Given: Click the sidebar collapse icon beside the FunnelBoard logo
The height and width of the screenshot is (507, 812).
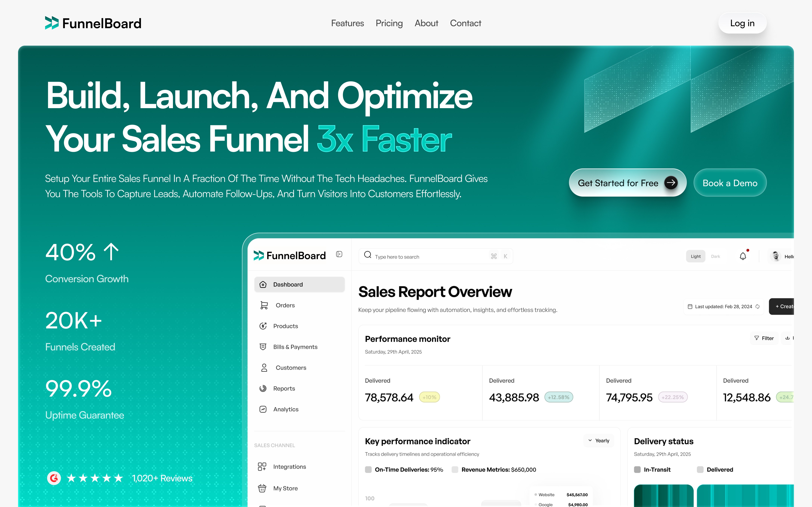Looking at the screenshot, I should point(339,254).
